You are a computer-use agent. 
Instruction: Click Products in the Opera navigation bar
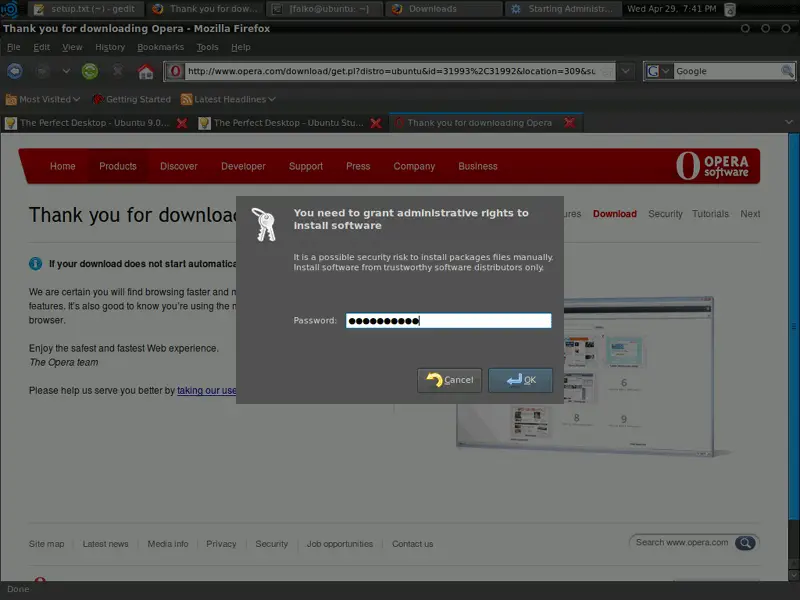tap(118, 166)
